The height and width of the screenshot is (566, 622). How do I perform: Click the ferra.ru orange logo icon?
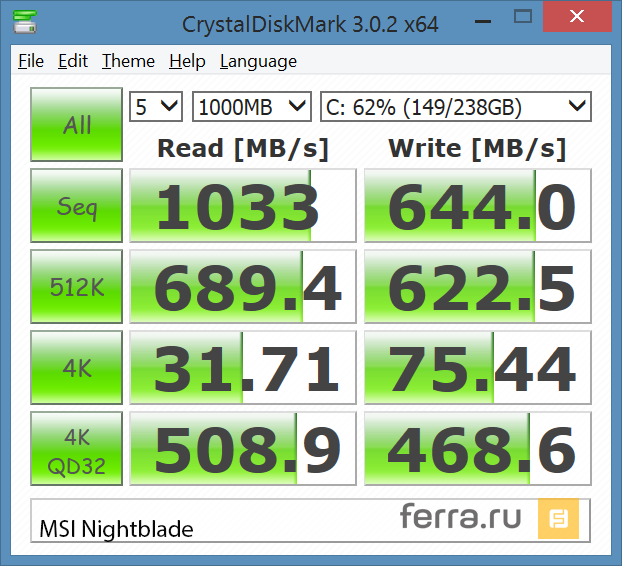553,518
